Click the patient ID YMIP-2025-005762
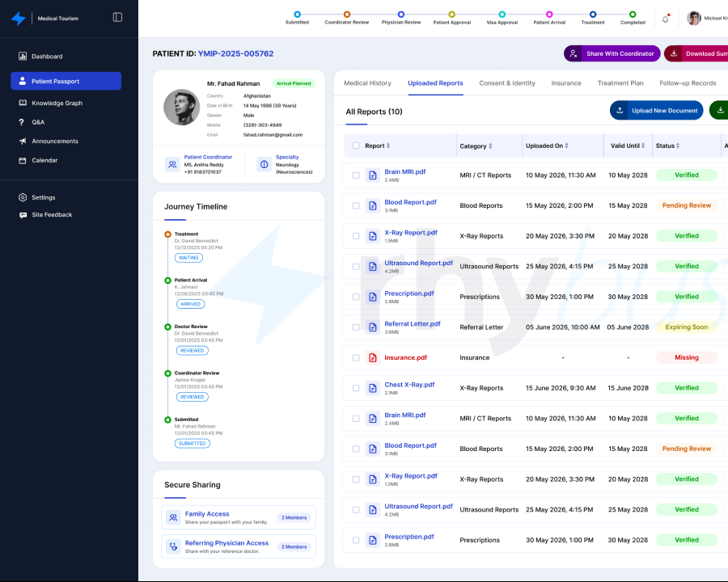 [x=236, y=53]
